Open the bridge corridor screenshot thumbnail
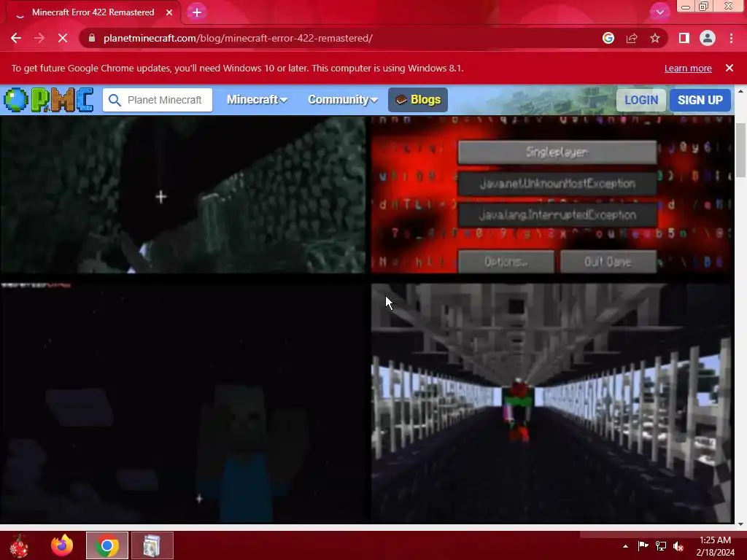 point(551,402)
